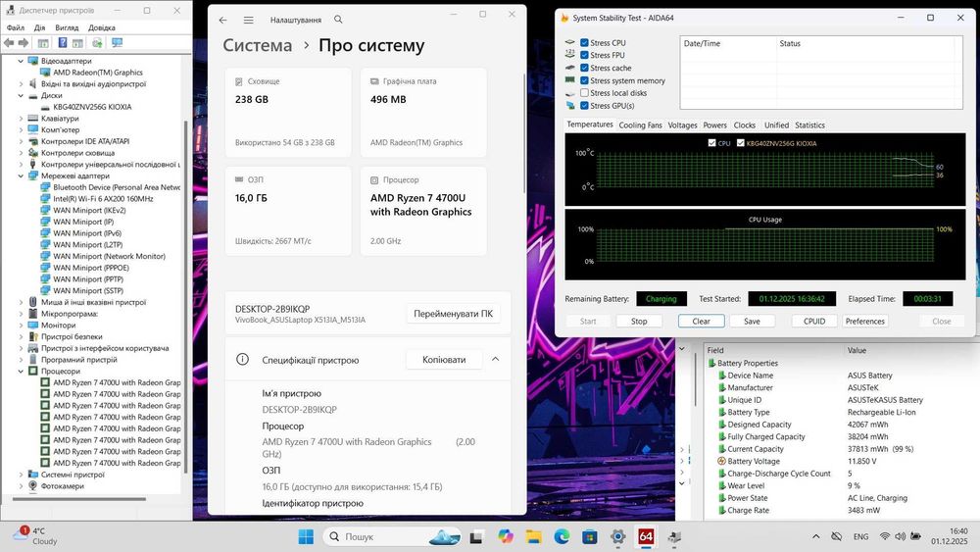
Task: Collapse the Диски tree node
Action: (x=21, y=96)
